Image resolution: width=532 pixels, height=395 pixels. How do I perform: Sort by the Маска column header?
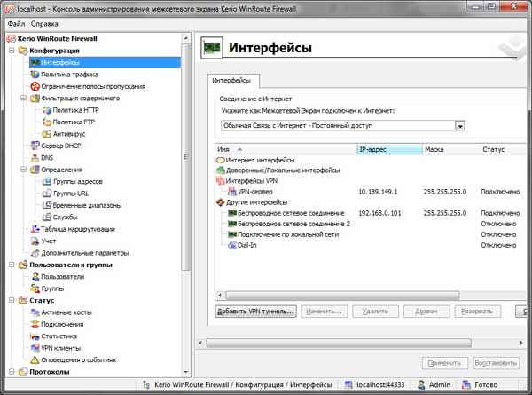(451, 149)
